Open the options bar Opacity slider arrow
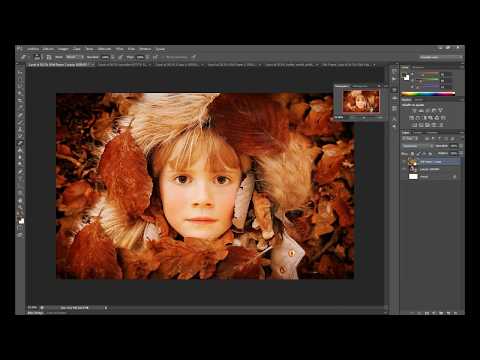 tap(112, 57)
